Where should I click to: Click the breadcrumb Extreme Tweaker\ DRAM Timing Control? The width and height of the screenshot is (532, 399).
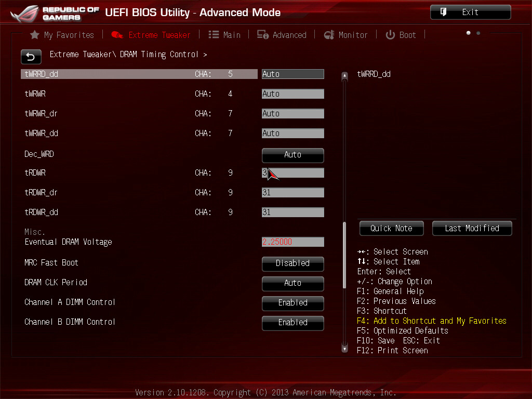124,54
